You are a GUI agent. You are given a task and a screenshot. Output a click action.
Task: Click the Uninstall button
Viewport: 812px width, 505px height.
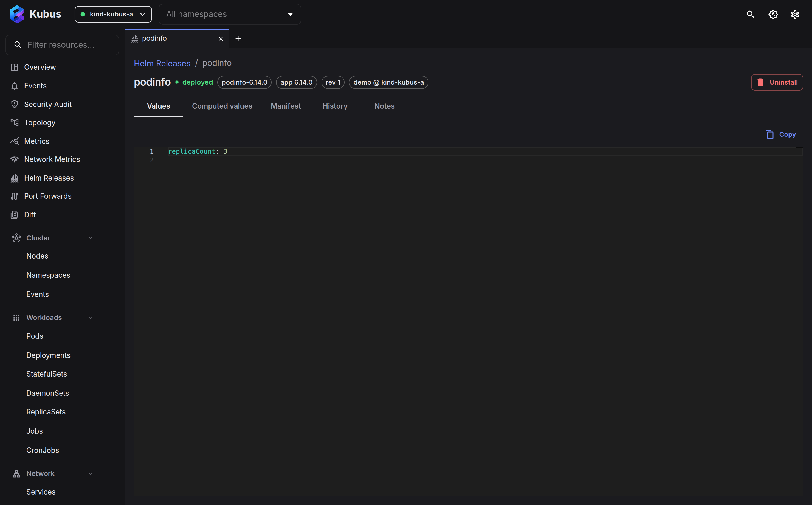coord(777,82)
